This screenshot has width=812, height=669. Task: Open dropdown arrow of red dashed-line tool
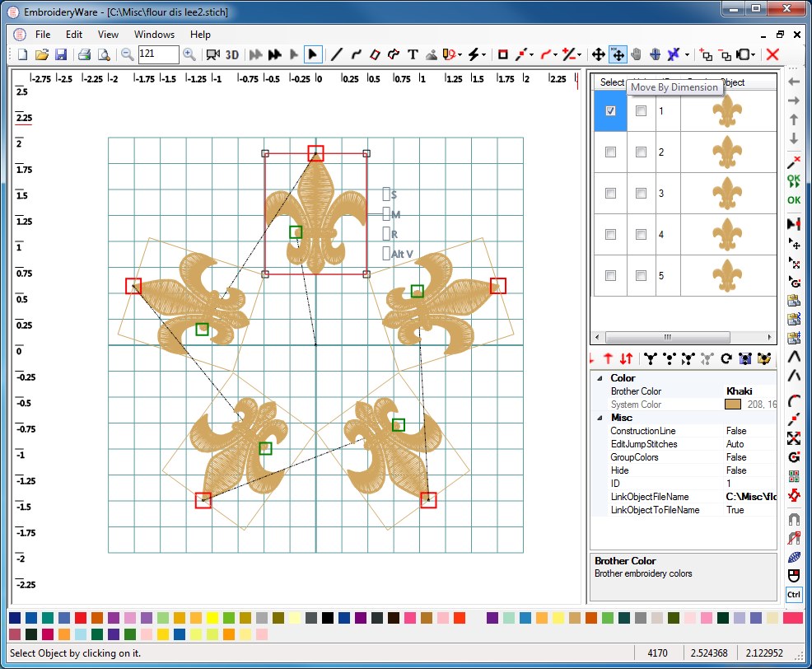[532, 54]
